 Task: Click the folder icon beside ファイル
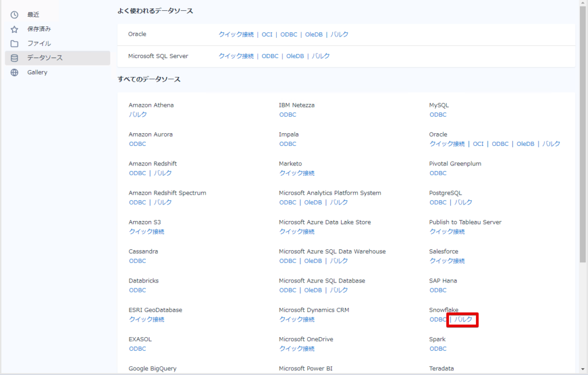14,44
